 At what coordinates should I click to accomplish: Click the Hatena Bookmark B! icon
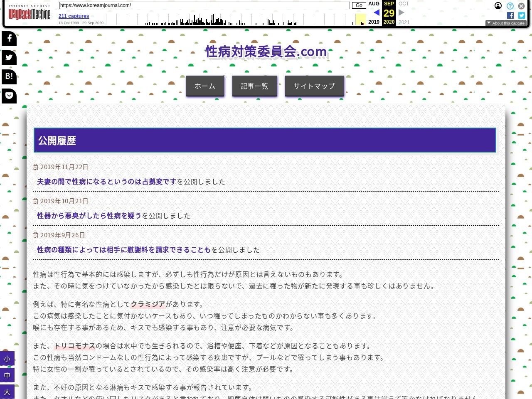coord(9,76)
